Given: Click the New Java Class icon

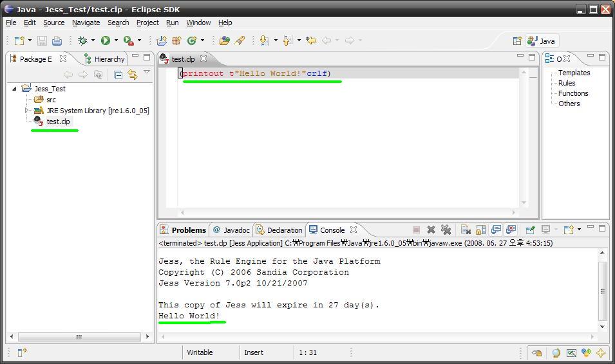Looking at the screenshot, I should 192,41.
